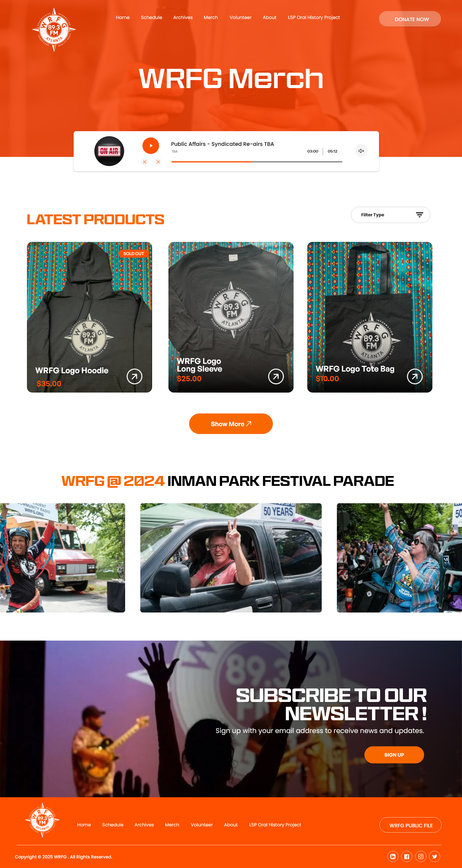Visit the Instagram icon in footer
This screenshot has height=868, width=462.
click(421, 856)
